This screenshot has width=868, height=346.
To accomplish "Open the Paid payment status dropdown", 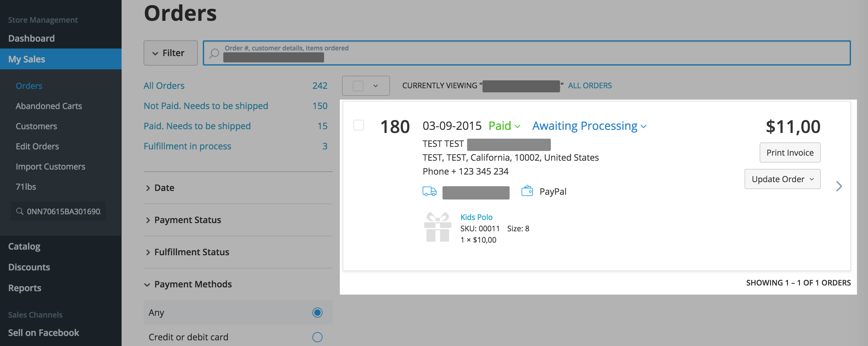I will [504, 126].
